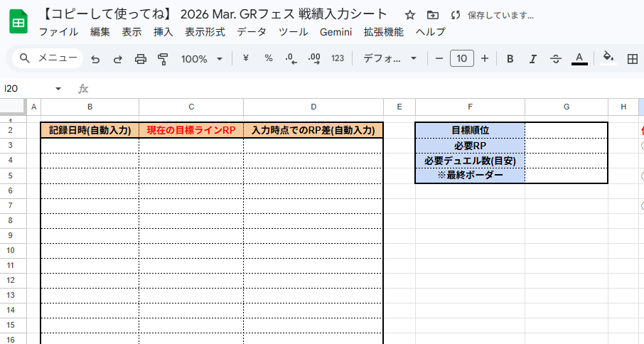Select the 必要デュエル数(目安) cell
Viewport: 644px width, 344px height.
point(470,161)
